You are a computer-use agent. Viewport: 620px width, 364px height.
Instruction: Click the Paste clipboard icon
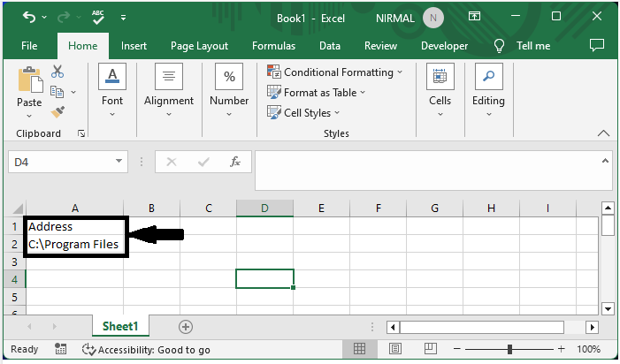pos(29,83)
